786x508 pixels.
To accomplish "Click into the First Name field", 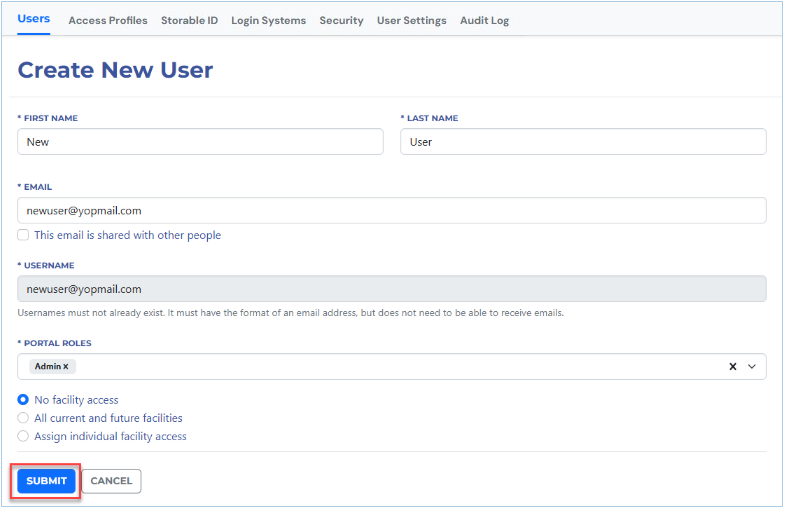I will click(x=200, y=142).
